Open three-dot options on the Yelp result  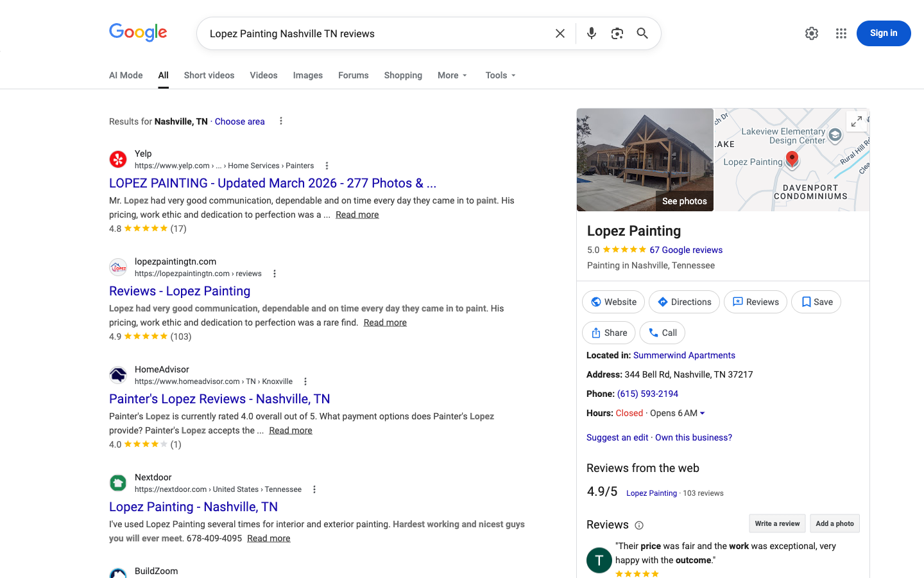click(327, 165)
